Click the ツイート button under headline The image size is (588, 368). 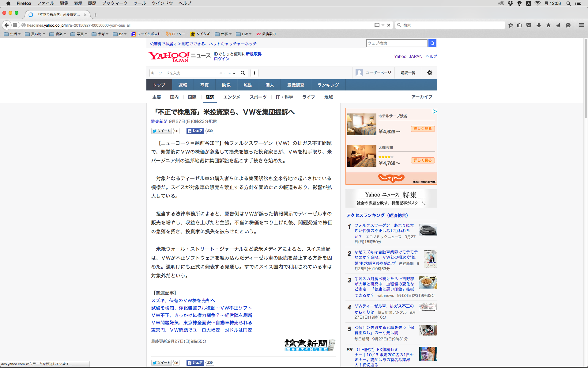click(161, 131)
